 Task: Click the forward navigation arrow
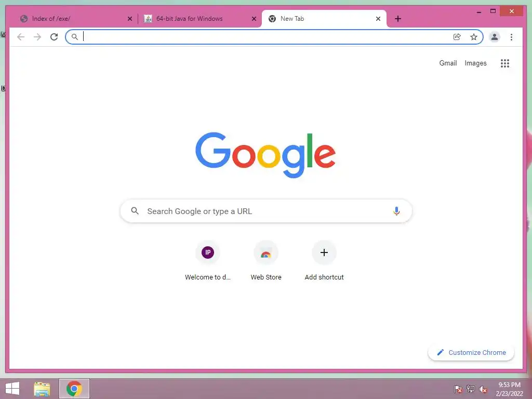tap(37, 37)
